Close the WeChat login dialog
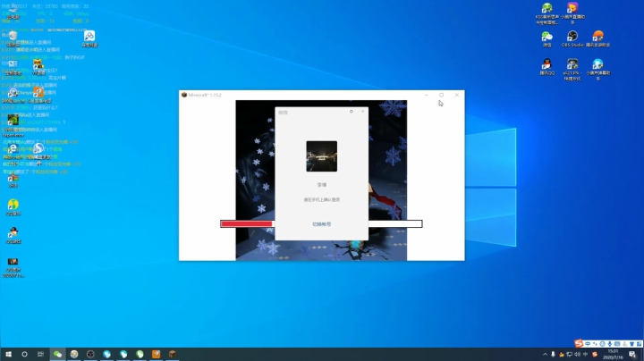The image size is (644, 361). click(x=362, y=111)
